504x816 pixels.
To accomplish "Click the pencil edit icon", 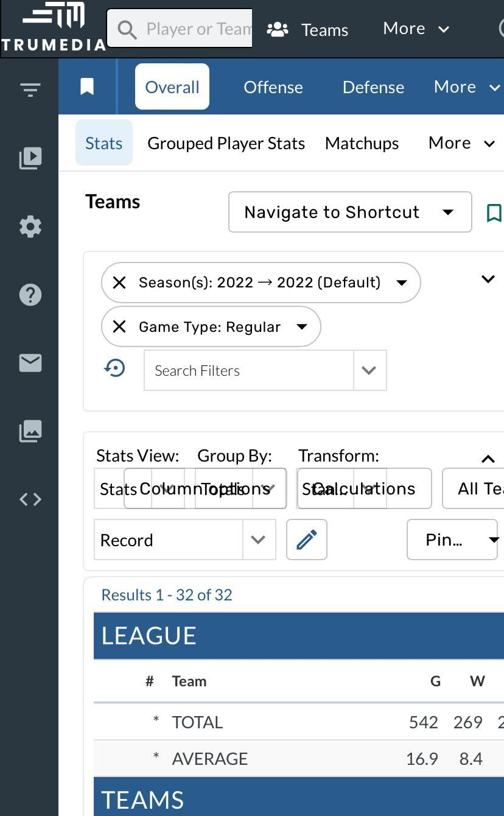I will coord(306,540).
